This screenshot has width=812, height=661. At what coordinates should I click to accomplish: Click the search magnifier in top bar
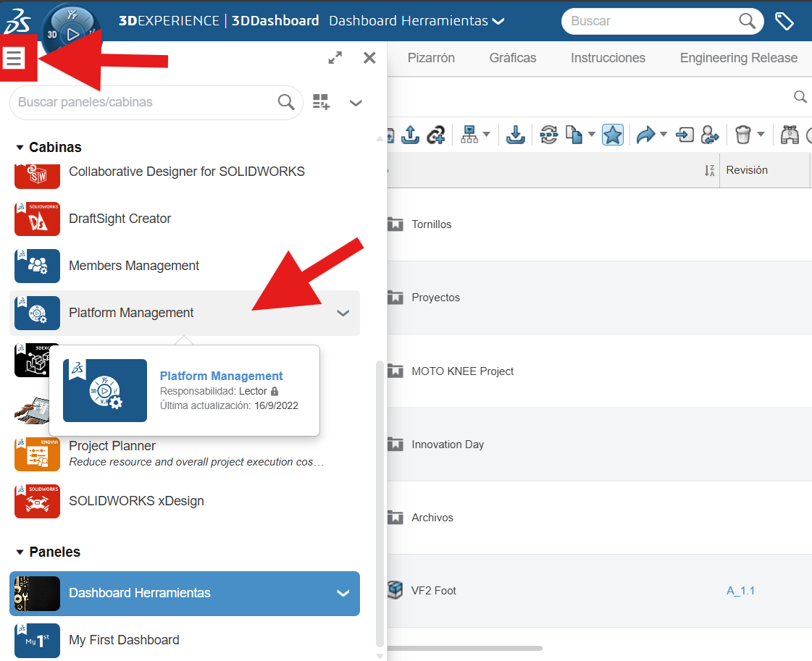tap(747, 21)
